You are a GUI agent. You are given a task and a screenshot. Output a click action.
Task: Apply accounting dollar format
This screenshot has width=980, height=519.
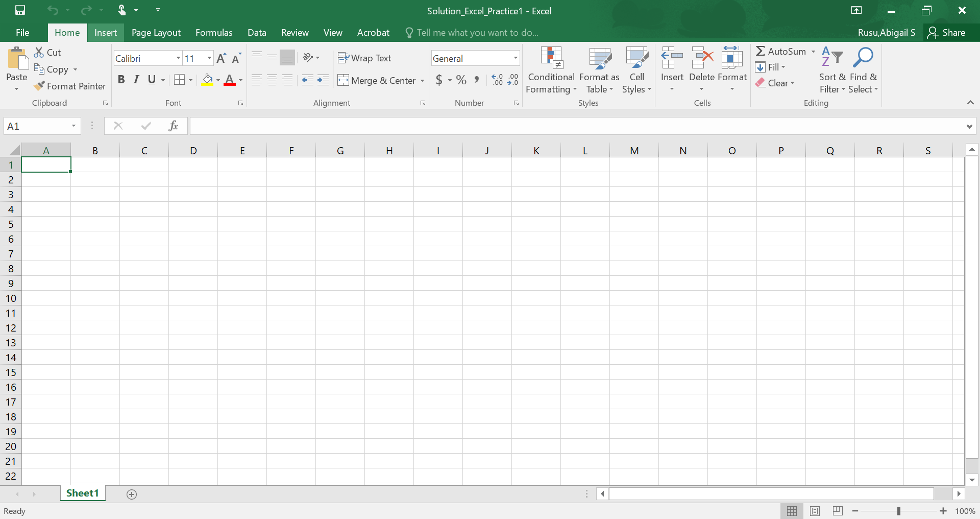tap(439, 80)
